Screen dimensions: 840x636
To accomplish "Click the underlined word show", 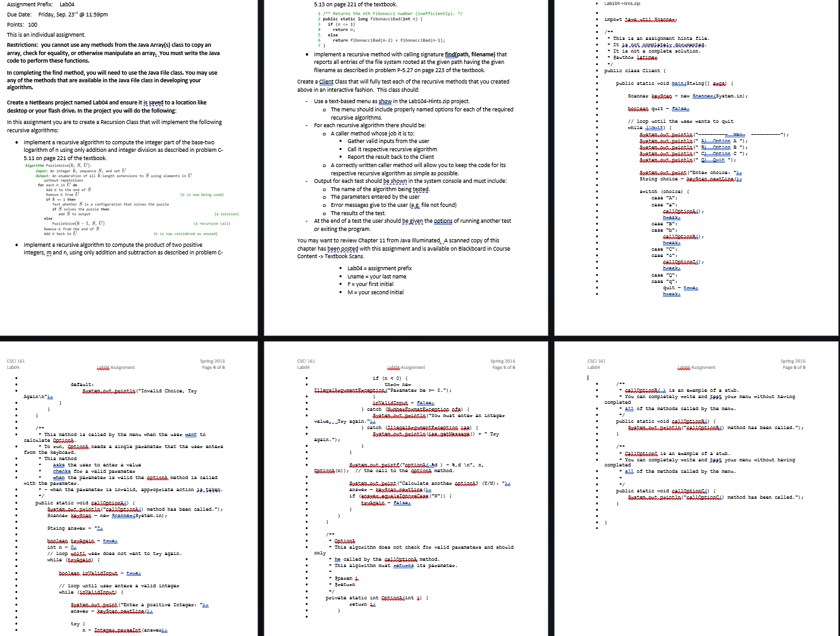I will (x=384, y=101).
